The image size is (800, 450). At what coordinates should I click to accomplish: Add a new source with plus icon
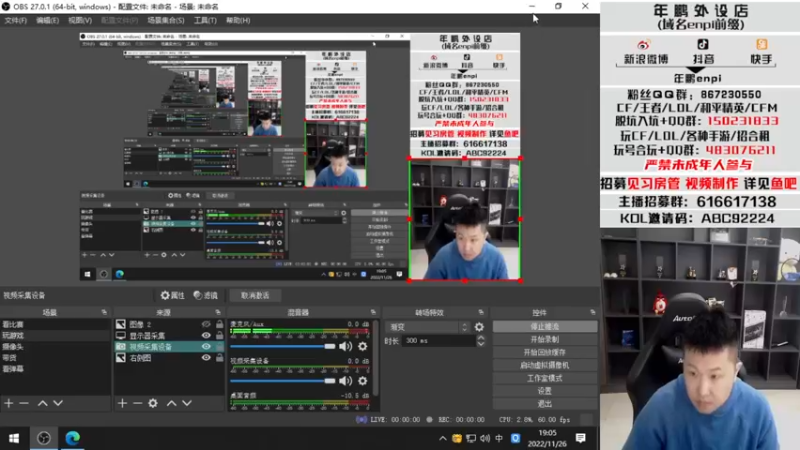122,403
